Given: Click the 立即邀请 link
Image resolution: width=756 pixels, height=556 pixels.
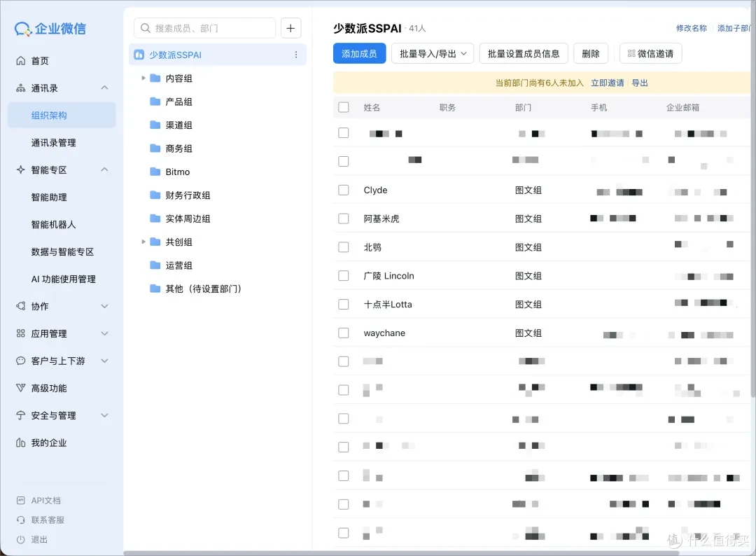Looking at the screenshot, I should click(607, 83).
